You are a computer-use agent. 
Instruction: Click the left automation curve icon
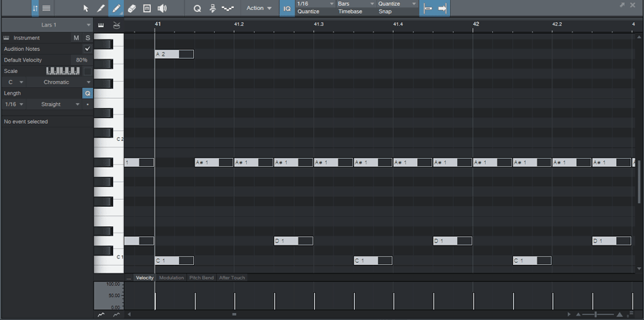pos(101,315)
